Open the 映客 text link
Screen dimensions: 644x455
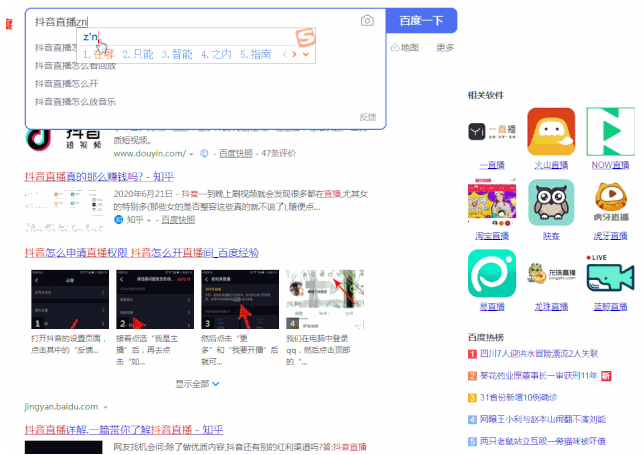(x=551, y=236)
